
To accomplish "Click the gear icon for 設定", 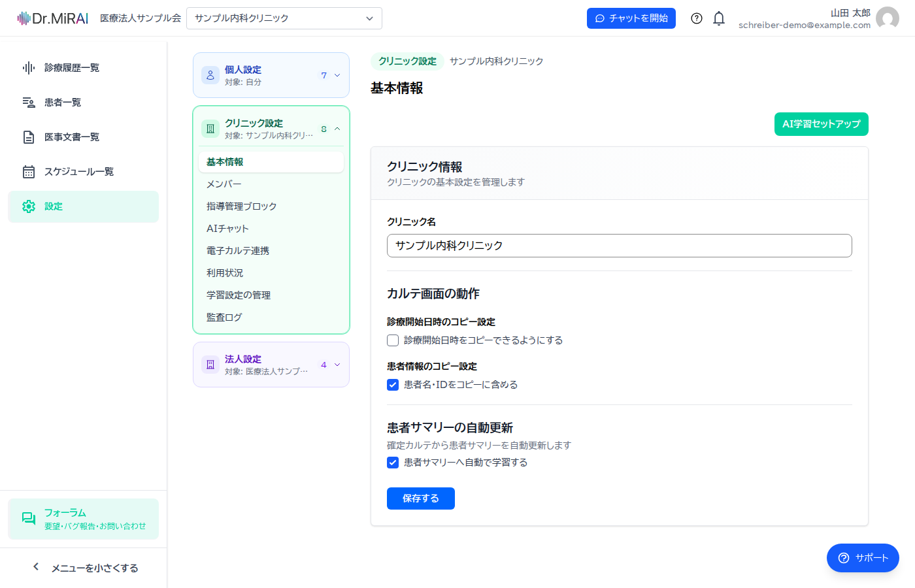I will click(x=29, y=206).
